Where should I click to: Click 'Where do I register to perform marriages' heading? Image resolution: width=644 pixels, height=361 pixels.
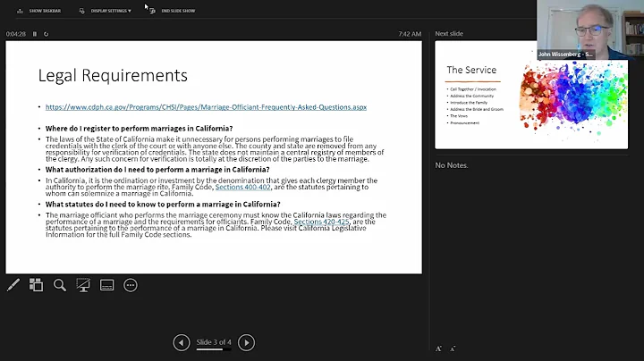(139, 129)
